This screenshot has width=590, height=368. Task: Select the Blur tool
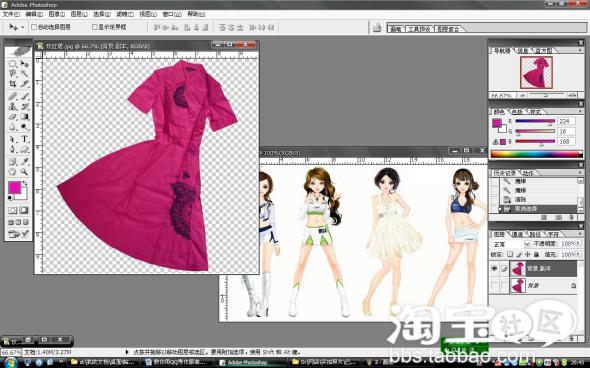13,127
